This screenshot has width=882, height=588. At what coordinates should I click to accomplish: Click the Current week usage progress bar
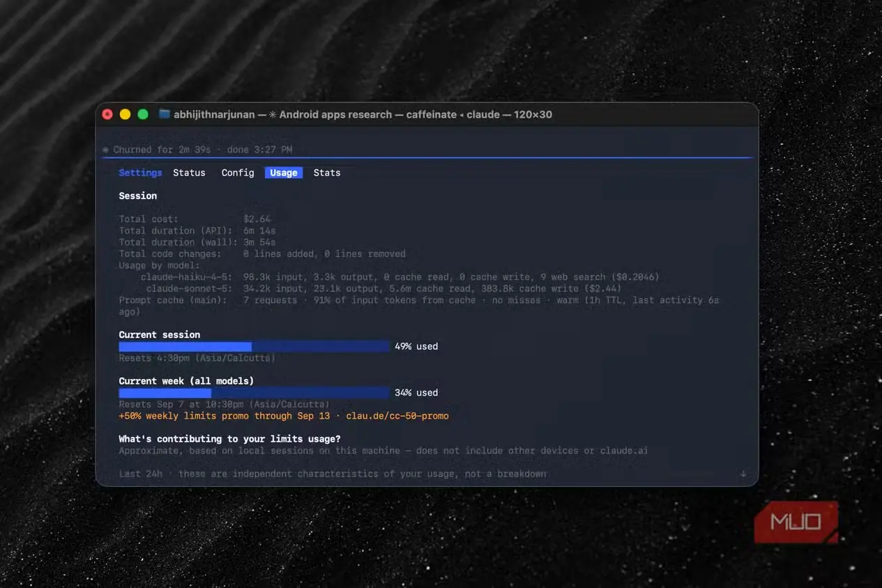tap(254, 393)
